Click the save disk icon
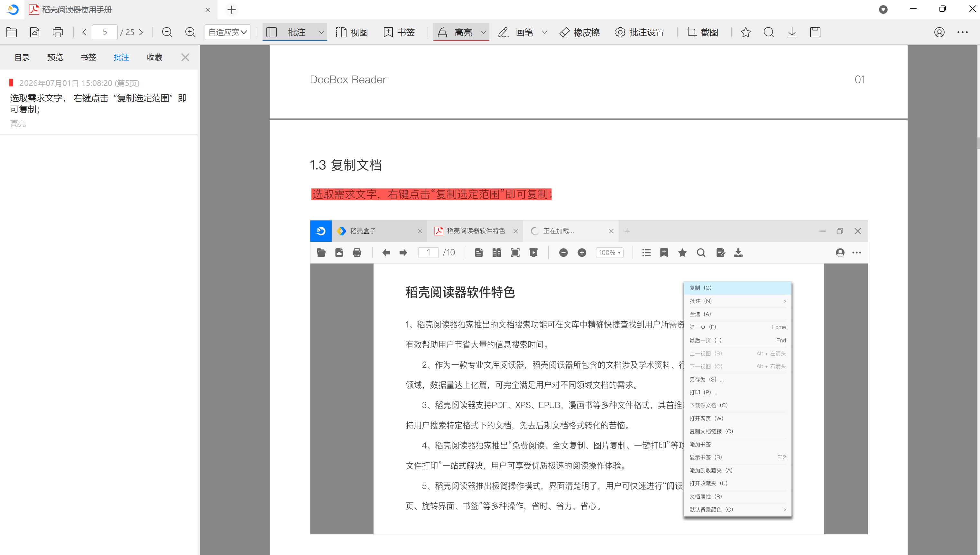 pyautogui.click(x=815, y=33)
